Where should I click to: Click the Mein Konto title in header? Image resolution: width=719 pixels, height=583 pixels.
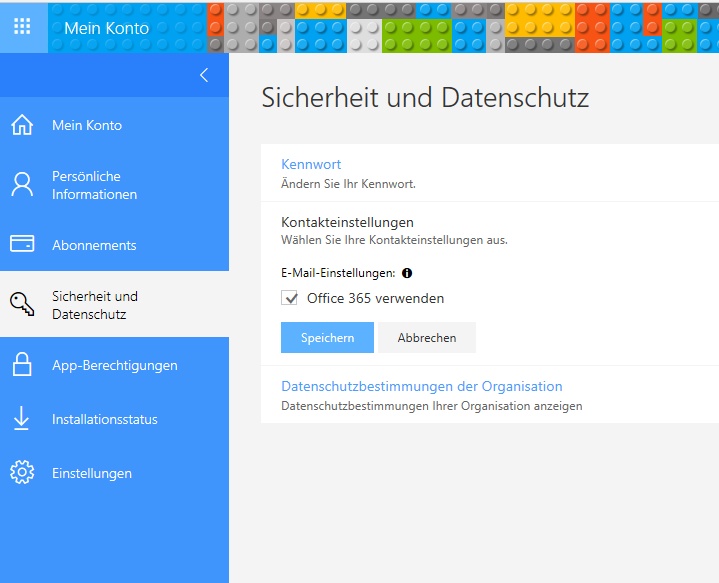pos(106,28)
